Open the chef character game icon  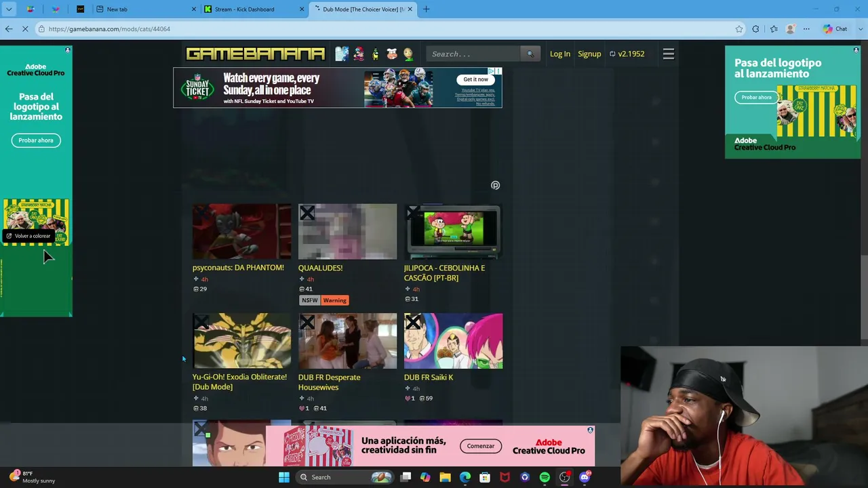point(392,54)
